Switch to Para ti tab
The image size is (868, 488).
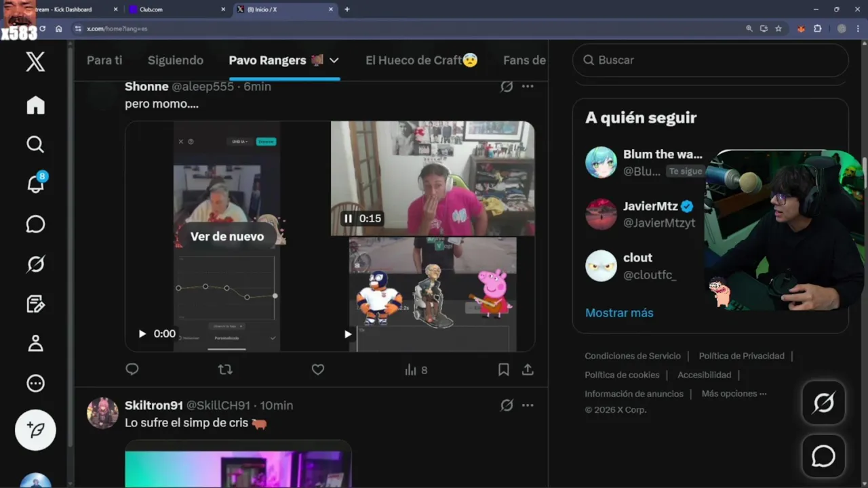click(x=104, y=60)
